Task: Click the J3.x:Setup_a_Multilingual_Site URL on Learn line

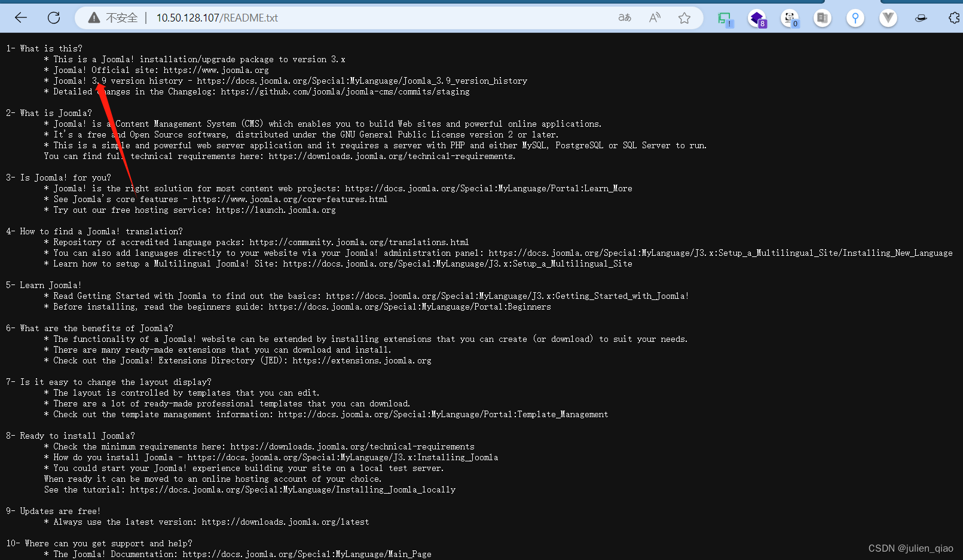Action: point(457,264)
